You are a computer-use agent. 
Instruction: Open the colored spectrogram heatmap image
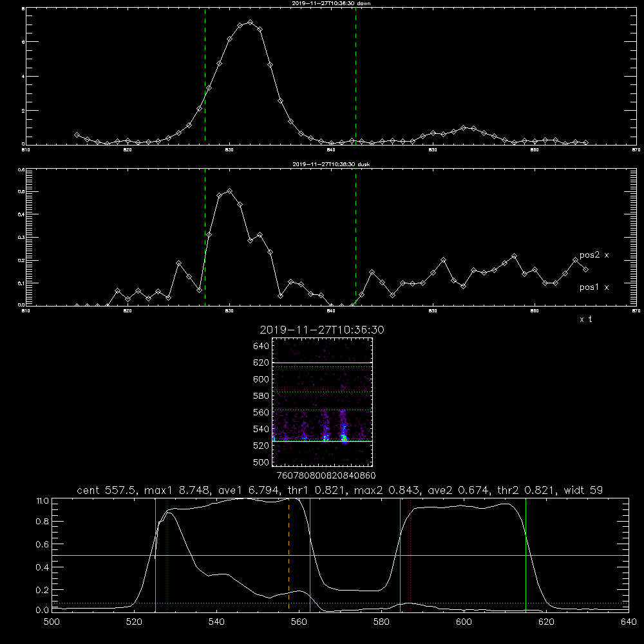point(323,402)
